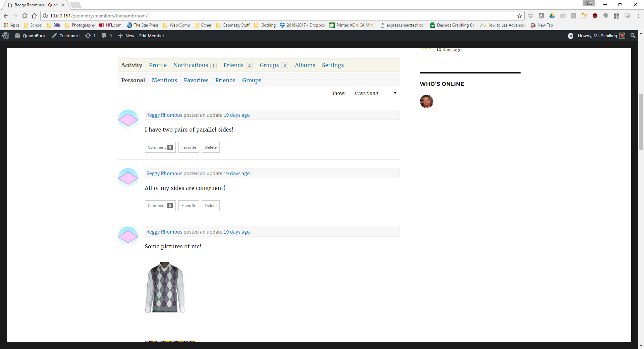Open the New content menu in admin bar

[x=126, y=36]
